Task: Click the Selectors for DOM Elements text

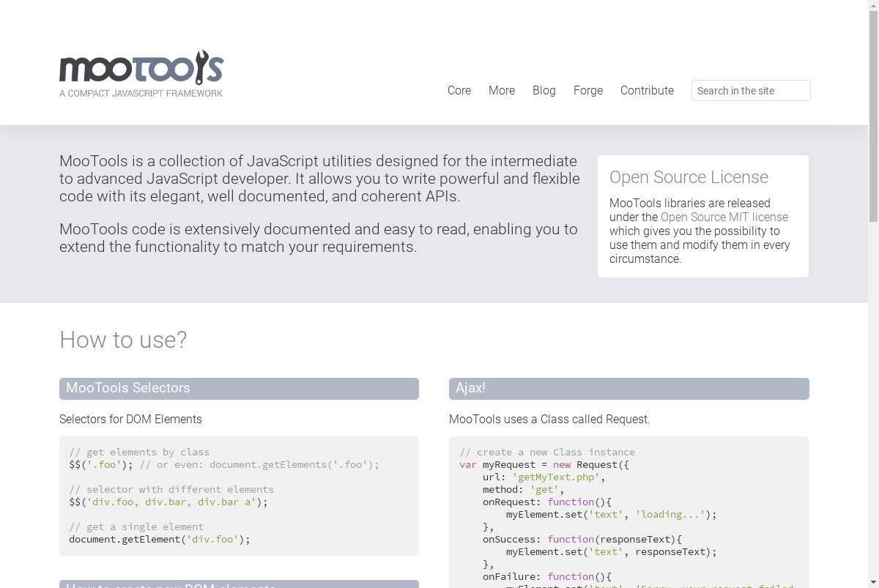Action: tap(130, 420)
